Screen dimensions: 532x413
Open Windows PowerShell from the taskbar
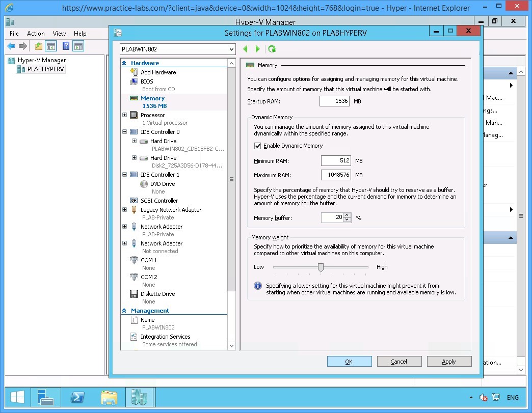point(77,397)
